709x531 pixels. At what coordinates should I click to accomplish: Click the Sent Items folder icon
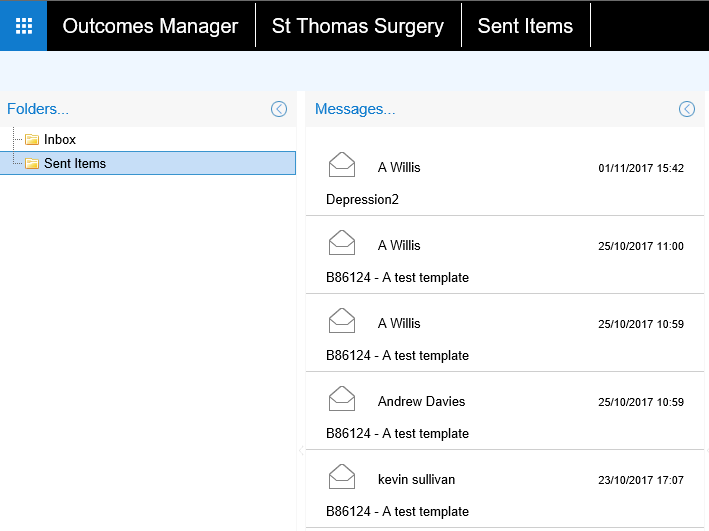[x=32, y=164]
